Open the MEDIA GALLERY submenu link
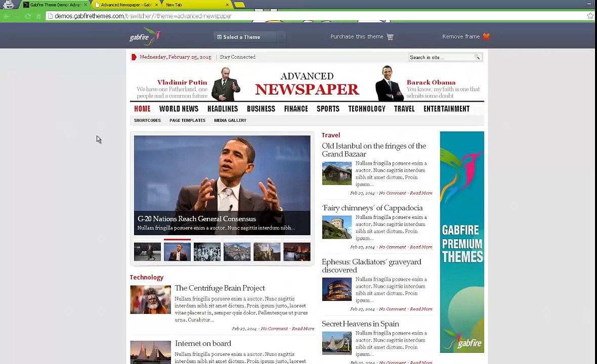This screenshot has width=597, height=364. [230, 120]
